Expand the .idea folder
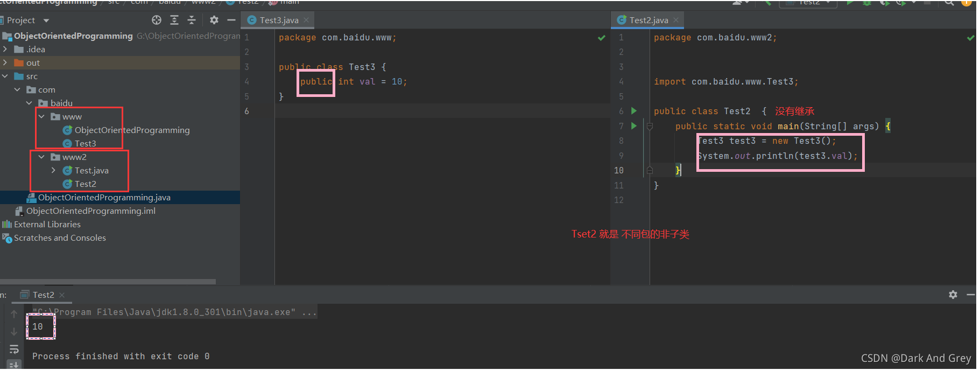The height and width of the screenshot is (370, 980). point(5,49)
